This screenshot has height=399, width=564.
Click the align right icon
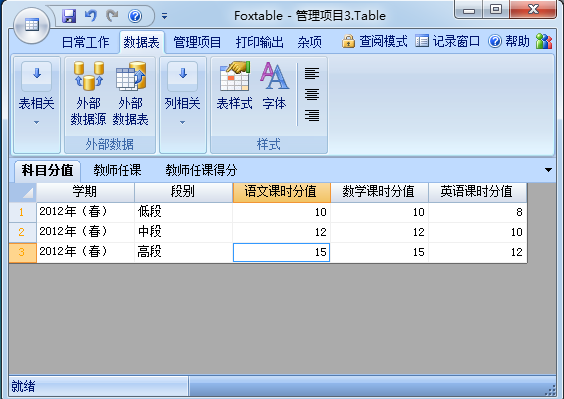click(x=311, y=115)
